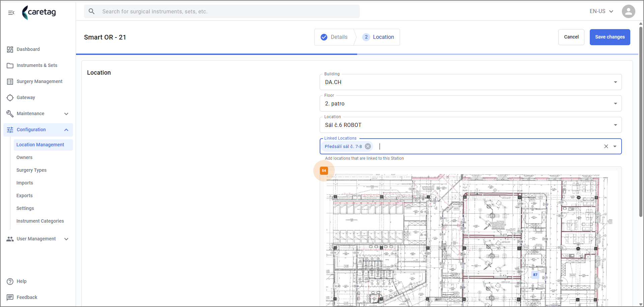Click the Cancel button
The width and height of the screenshot is (644, 307).
click(571, 37)
